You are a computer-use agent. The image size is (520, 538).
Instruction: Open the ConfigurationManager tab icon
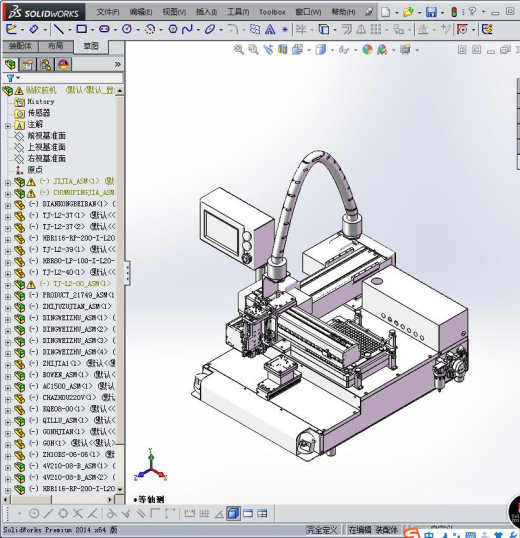pos(46,65)
